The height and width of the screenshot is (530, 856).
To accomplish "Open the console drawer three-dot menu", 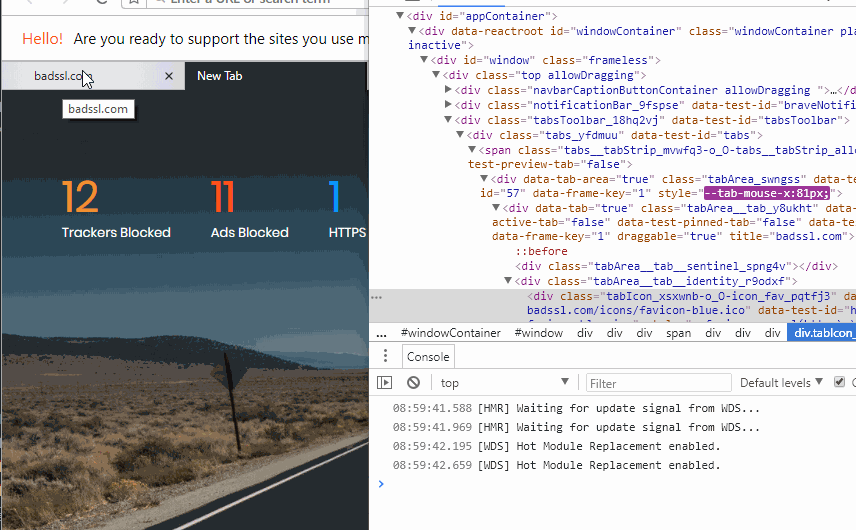I will tap(385, 356).
